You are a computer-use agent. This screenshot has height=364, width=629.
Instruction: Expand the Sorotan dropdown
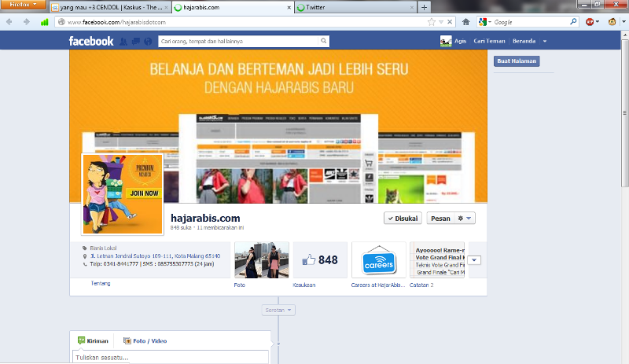[x=278, y=310]
